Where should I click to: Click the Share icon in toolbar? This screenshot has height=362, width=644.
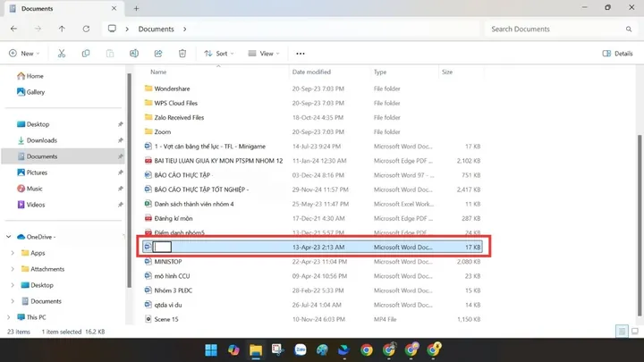[158, 54]
